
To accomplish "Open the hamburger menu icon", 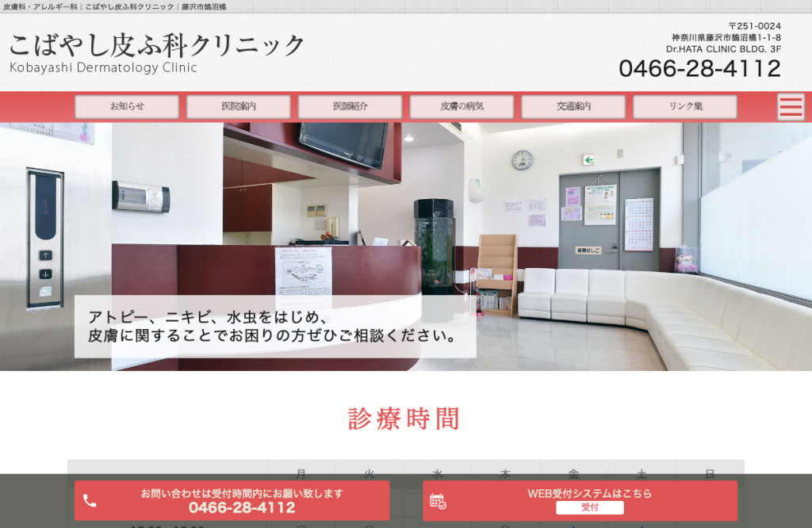I will pos(791,107).
